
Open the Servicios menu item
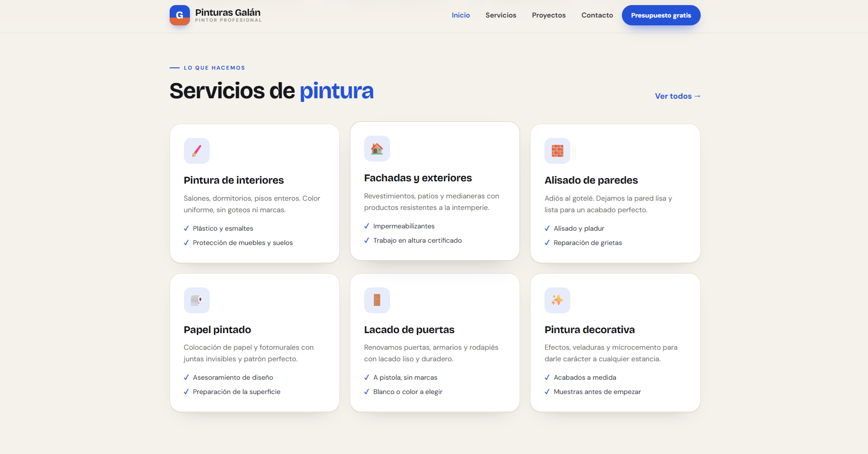coord(501,15)
